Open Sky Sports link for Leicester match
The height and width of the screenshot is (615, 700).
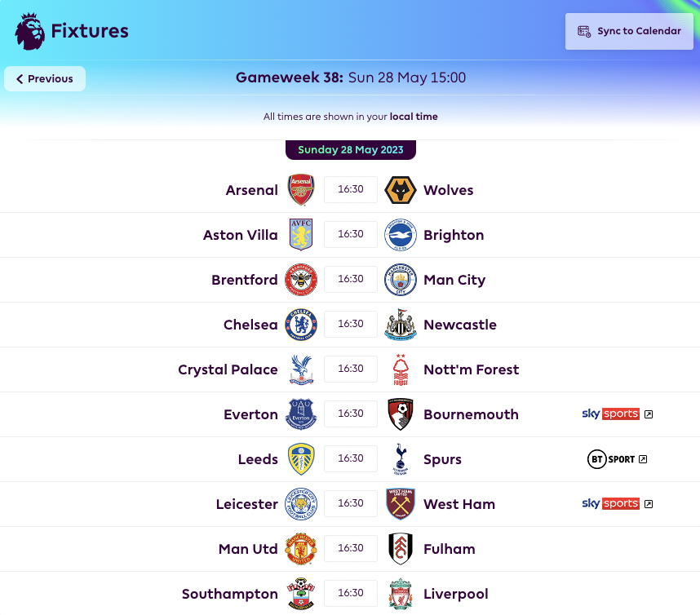coord(617,504)
